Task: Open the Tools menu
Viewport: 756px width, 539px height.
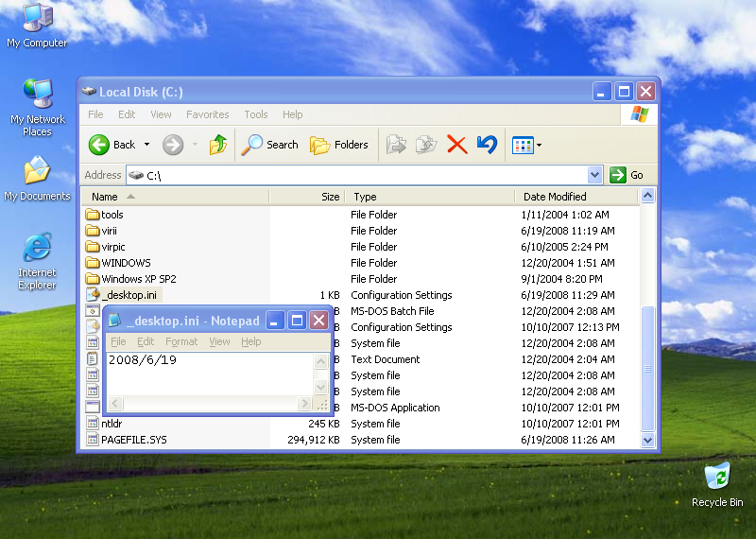Action: [x=255, y=114]
